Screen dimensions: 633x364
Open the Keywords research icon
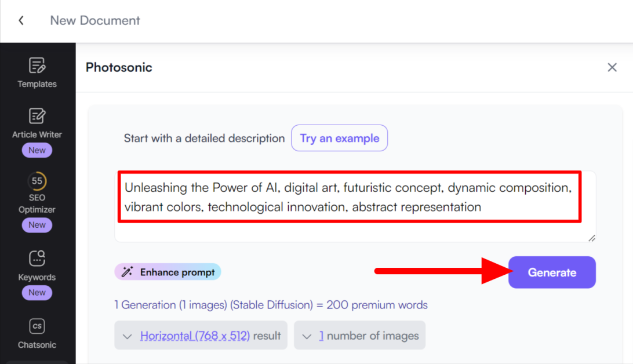pyautogui.click(x=37, y=259)
